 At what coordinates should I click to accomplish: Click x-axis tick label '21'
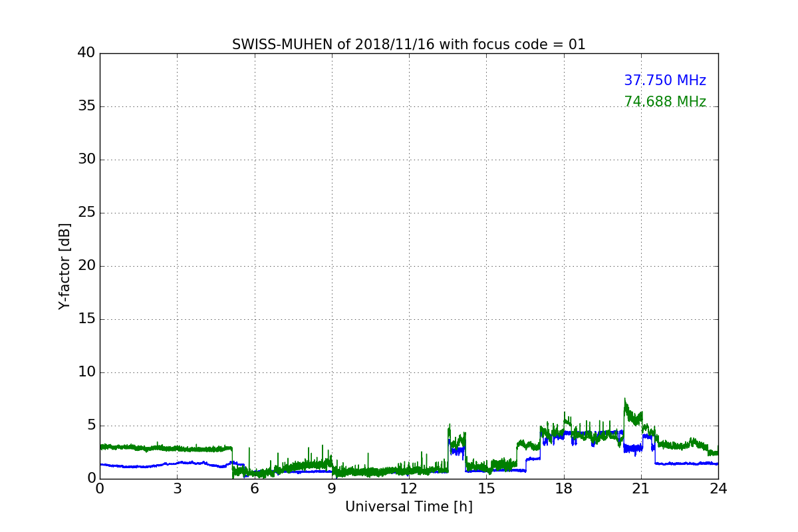coord(641,489)
